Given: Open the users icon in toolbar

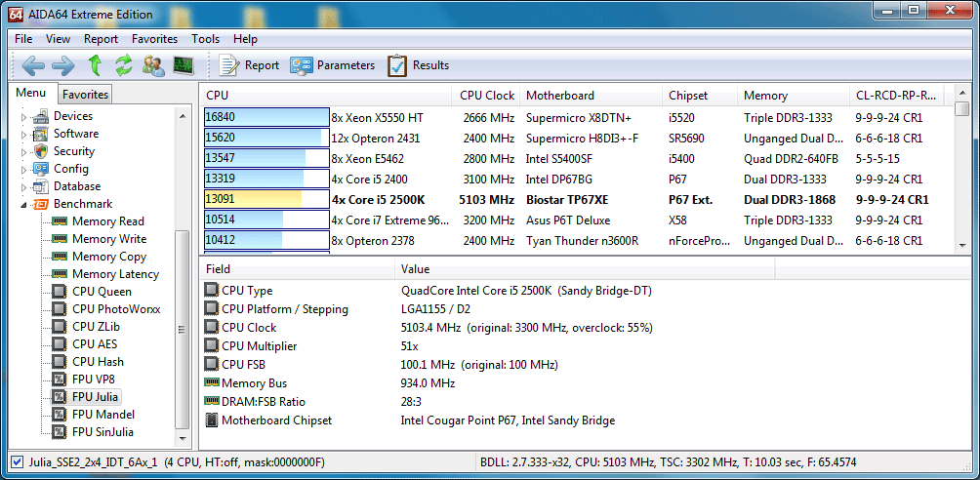Looking at the screenshot, I should pos(153,65).
